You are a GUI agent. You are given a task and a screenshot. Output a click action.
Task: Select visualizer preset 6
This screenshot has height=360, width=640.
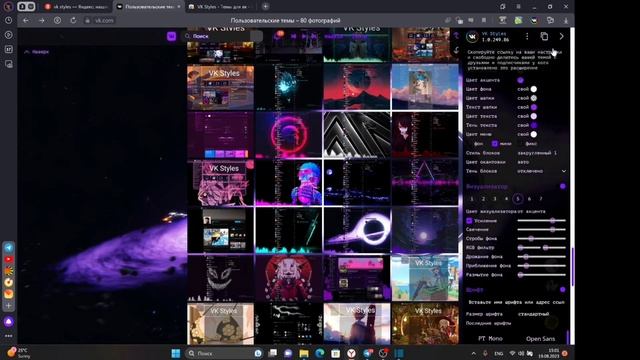[529, 199]
